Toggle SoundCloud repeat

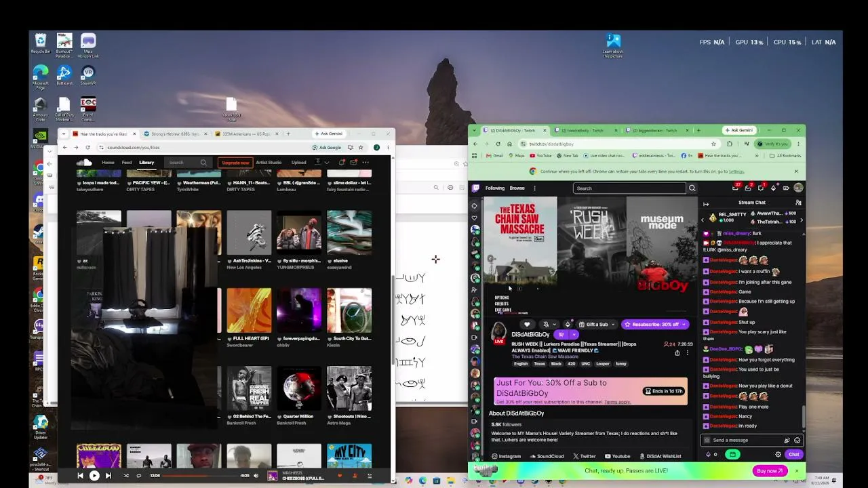pyautogui.click(x=139, y=476)
